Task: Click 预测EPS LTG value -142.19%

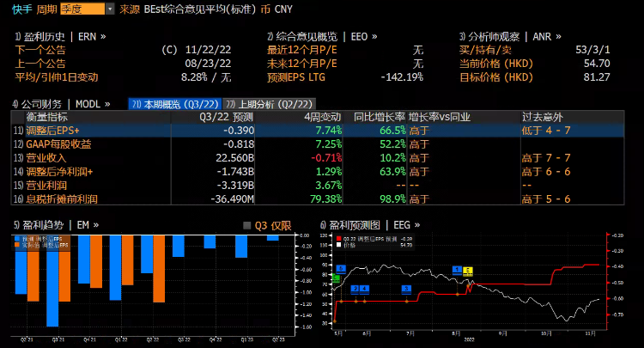Action: [402, 76]
